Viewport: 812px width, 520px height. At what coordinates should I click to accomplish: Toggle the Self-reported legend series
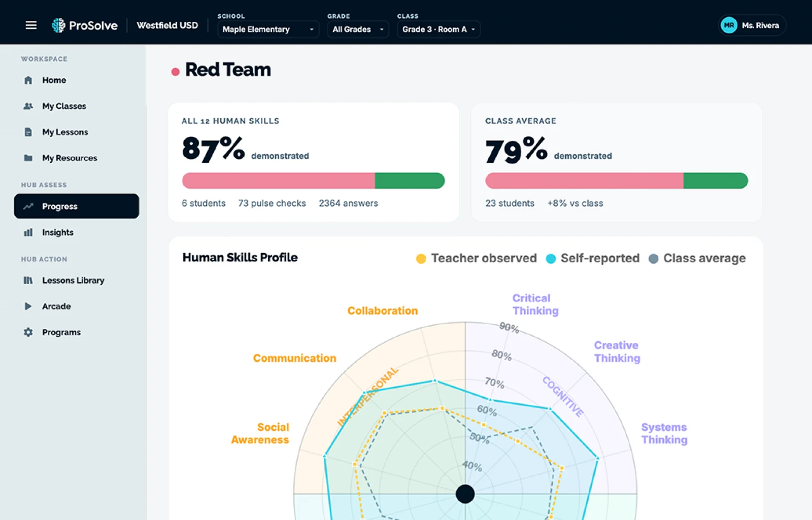pos(593,258)
